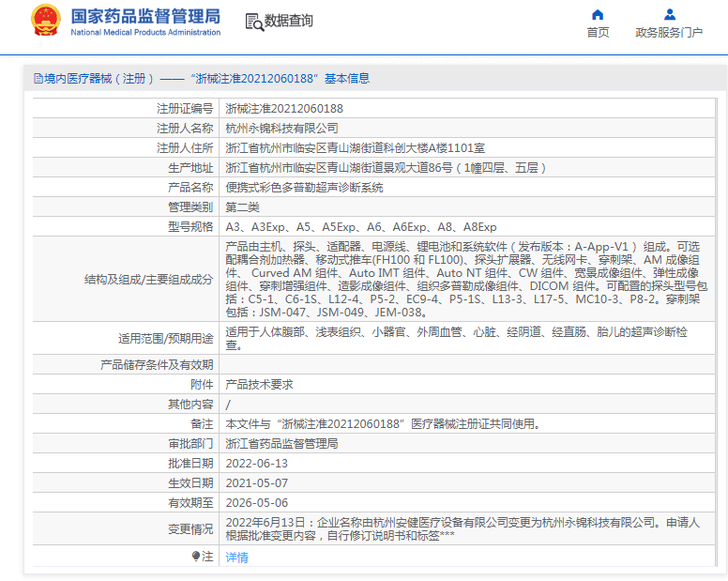This screenshot has height=581, width=728.
Task: Select the 型号规格 value starting with A3
Action: point(361,227)
